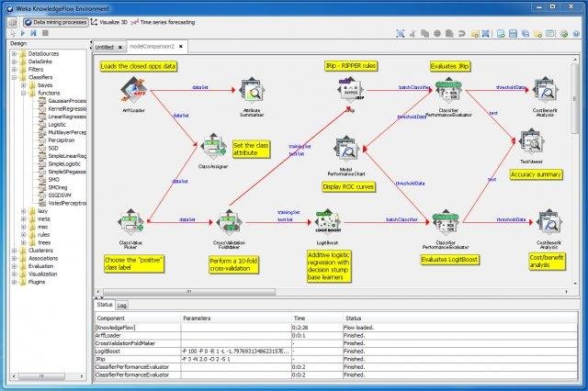The image size is (588, 391).
Task: Select Logistic in functions list
Action: click(x=57, y=124)
